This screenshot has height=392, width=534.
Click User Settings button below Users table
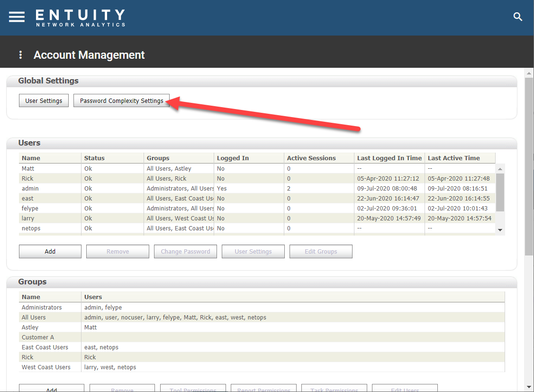pyautogui.click(x=253, y=251)
